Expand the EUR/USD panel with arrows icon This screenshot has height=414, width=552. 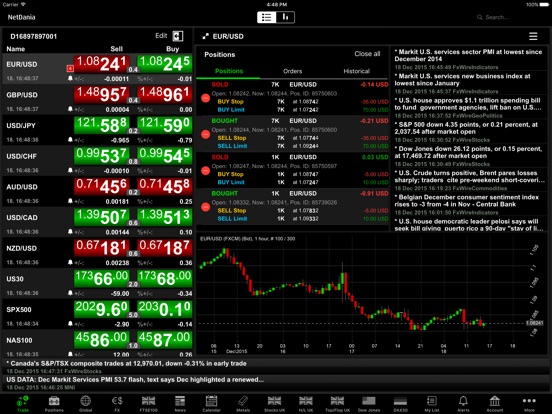tap(206, 36)
